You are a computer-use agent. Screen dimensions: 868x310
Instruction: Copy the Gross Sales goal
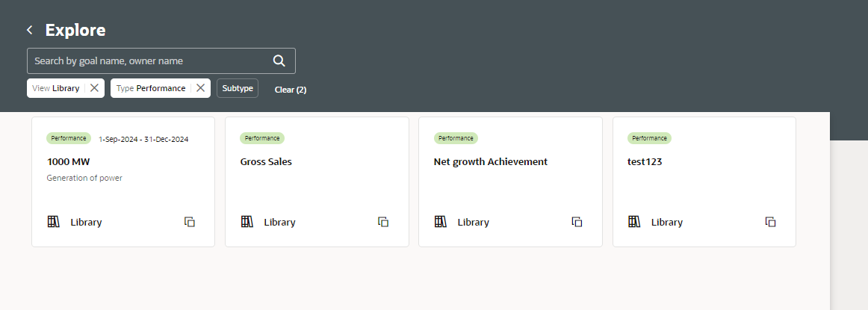(383, 222)
